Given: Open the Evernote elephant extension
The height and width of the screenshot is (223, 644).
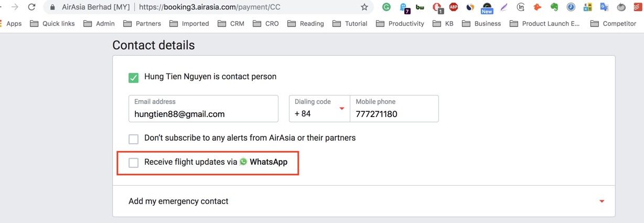Looking at the screenshot, I should (554, 7).
